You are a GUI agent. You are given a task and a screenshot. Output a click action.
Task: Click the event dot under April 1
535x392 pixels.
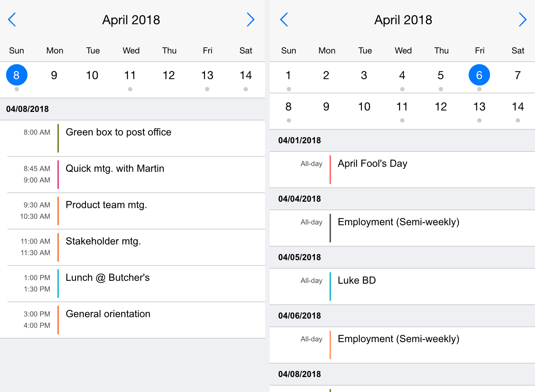click(288, 89)
